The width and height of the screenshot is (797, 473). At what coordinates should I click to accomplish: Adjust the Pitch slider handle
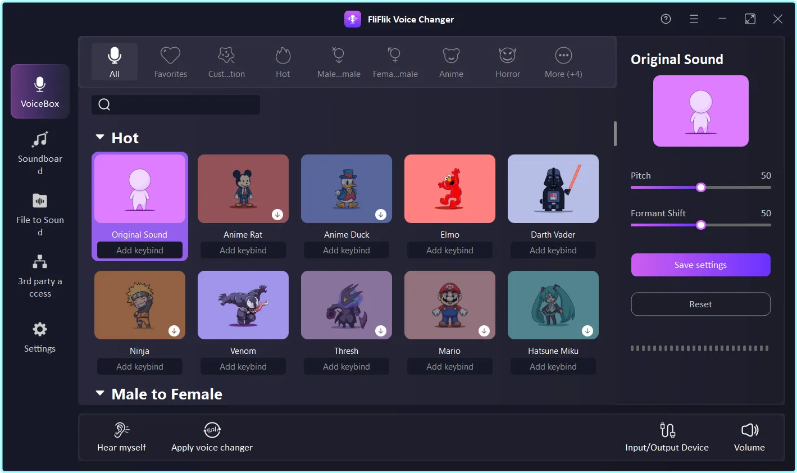click(701, 187)
